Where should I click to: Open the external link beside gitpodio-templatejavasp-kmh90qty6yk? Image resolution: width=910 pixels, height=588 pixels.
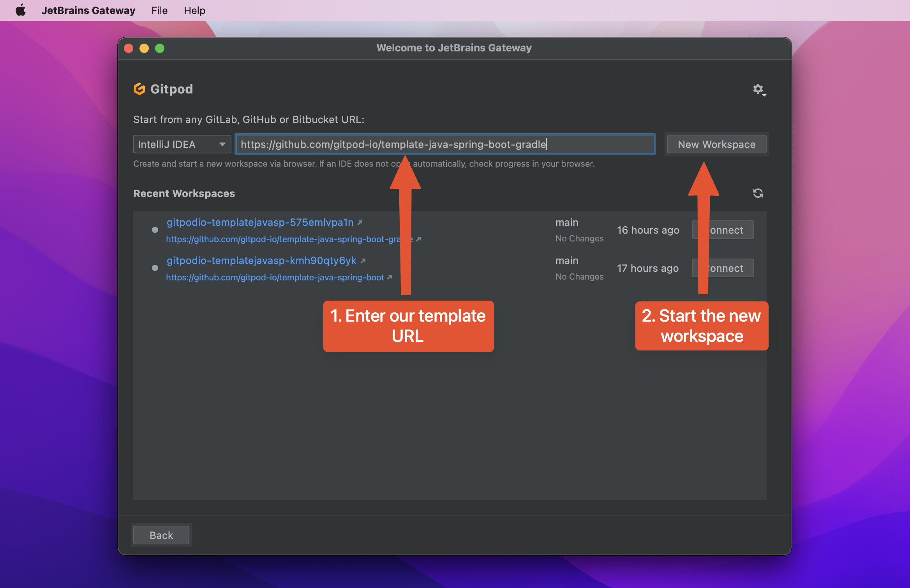(x=363, y=261)
